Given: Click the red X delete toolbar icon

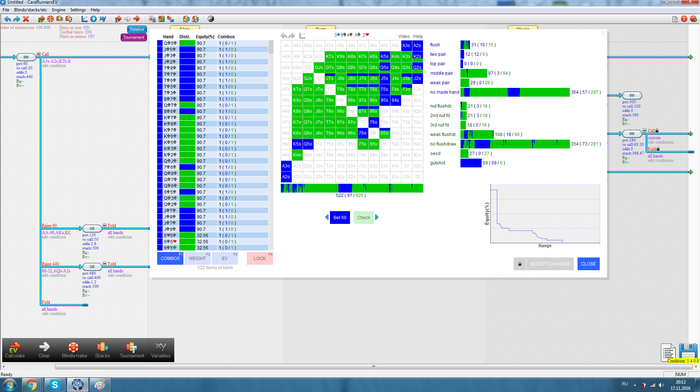Looking at the screenshot, I should click(26, 19).
